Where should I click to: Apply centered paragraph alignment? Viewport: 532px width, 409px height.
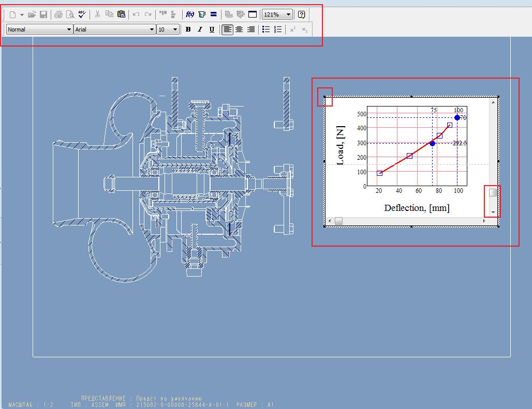pos(239,29)
